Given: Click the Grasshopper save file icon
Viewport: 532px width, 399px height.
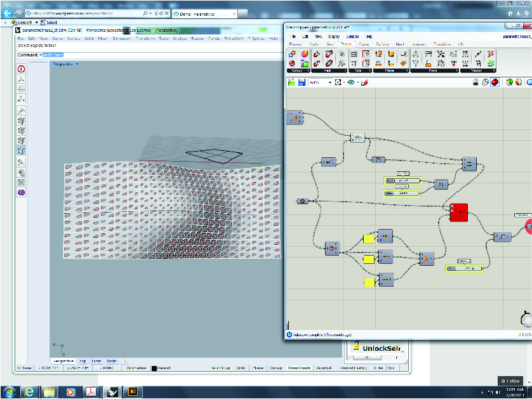Looking at the screenshot, I should (x=302, y=82).
